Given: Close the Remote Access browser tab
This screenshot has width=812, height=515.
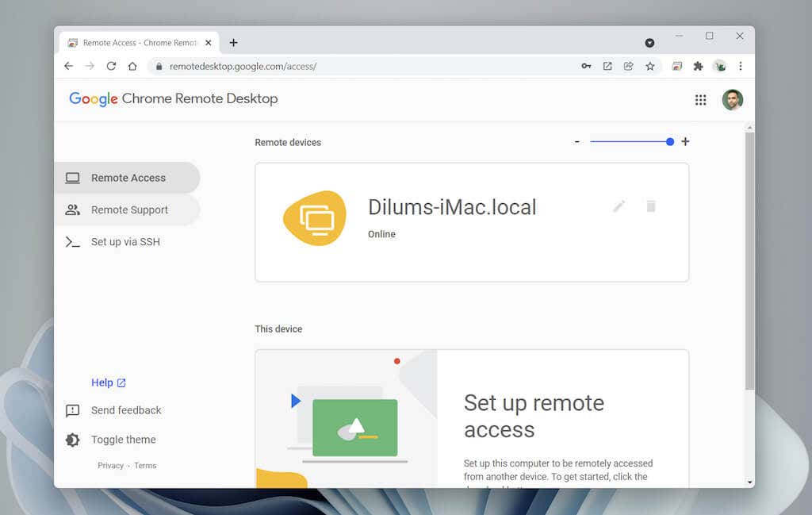Looking at the screenshot, I should [209, 43].
